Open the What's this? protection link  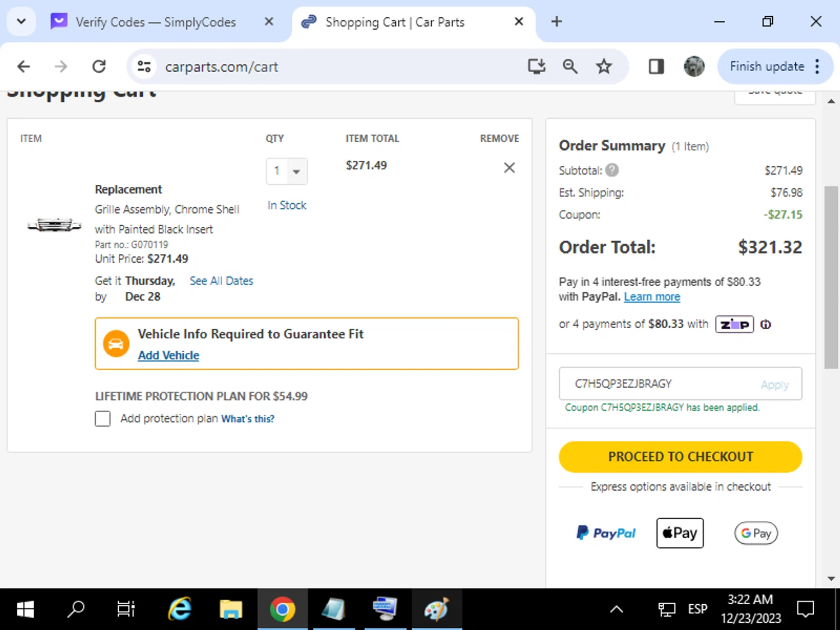click(248, 419)
